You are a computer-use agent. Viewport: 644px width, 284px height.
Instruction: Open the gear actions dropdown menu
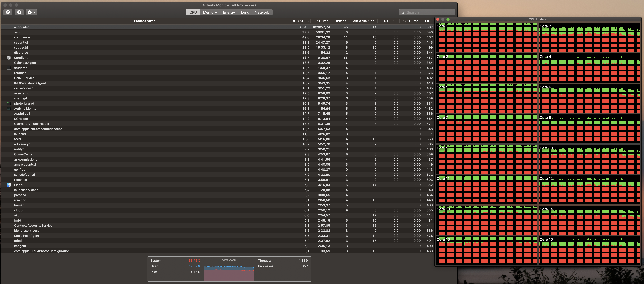tap(31, 12)
